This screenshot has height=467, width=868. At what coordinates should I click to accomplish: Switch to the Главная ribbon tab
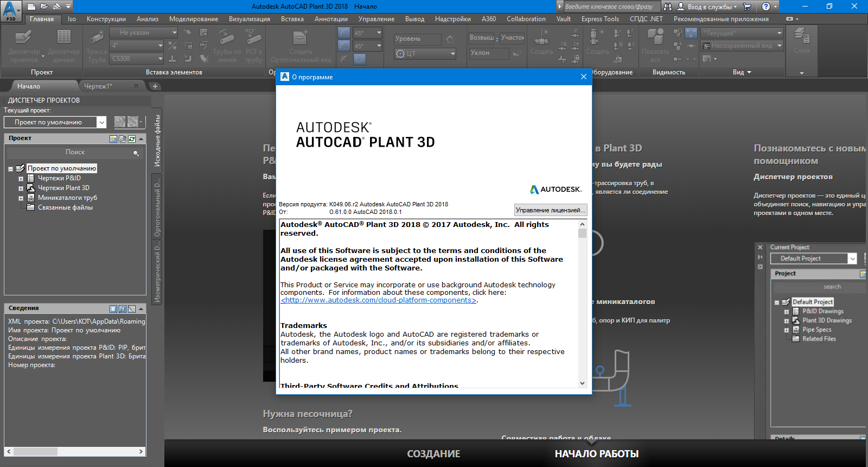tap(42, 19)
